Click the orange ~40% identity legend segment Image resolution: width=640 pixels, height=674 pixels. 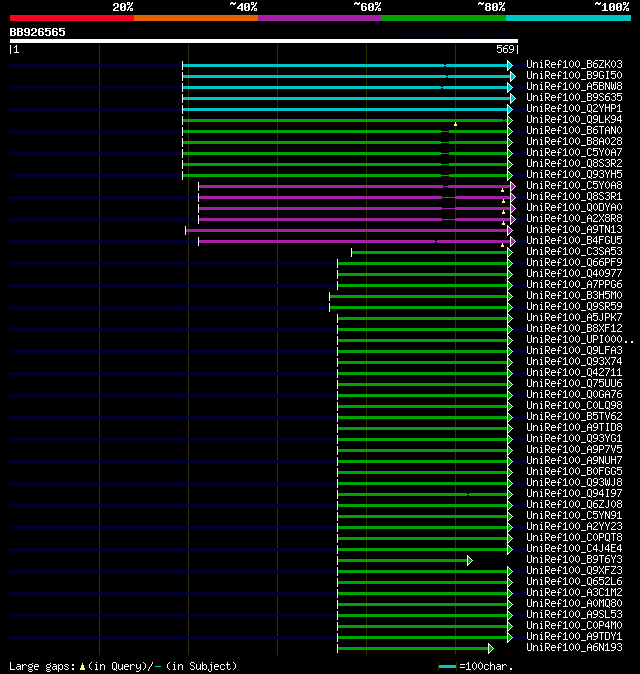196,18
